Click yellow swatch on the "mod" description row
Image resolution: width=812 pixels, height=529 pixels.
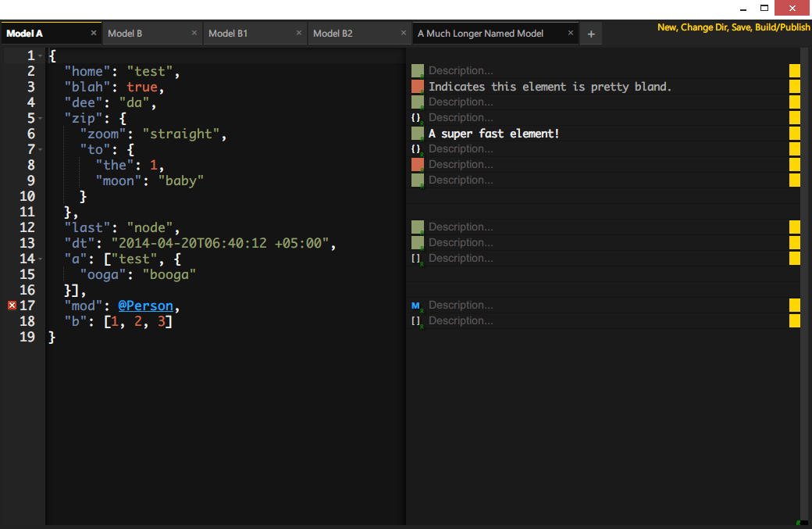coord(794,306)
